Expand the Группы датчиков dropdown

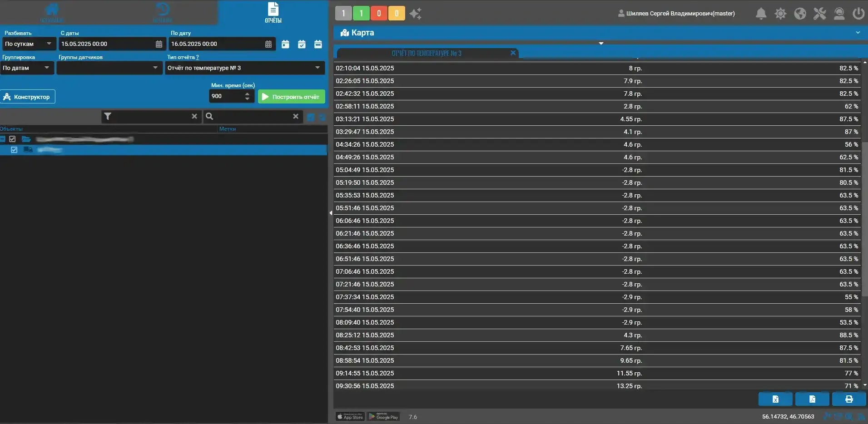109,68
